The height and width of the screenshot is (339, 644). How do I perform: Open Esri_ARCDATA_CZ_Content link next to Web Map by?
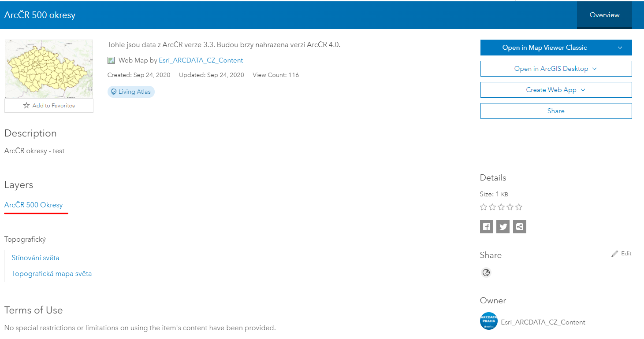click(x=201, y=60)
